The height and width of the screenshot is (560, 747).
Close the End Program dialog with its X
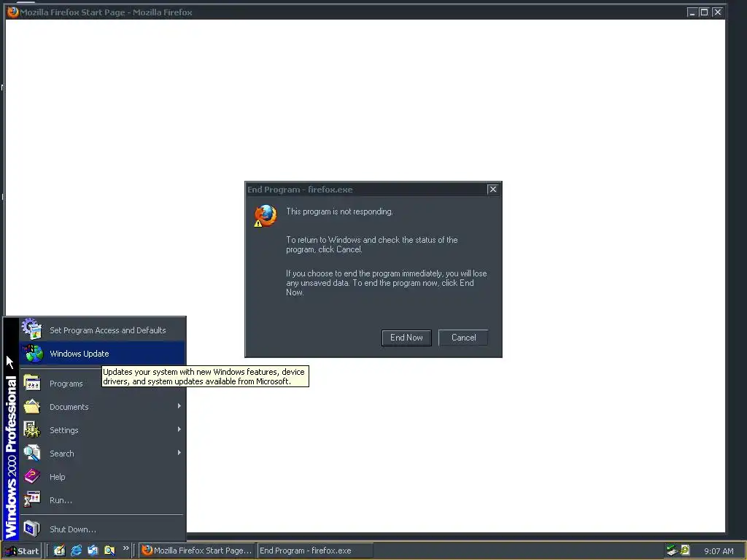[x=493, y=189]
